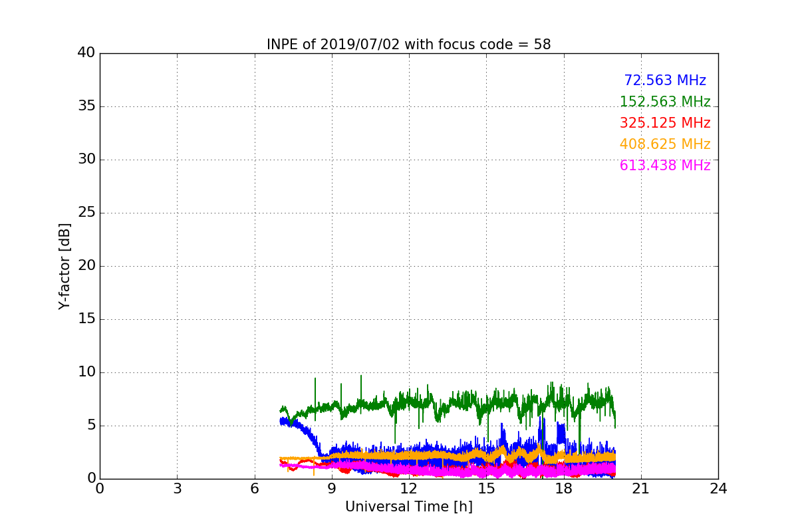
Task: Click the y-axis tick value 25
Action: click(86, 213)
